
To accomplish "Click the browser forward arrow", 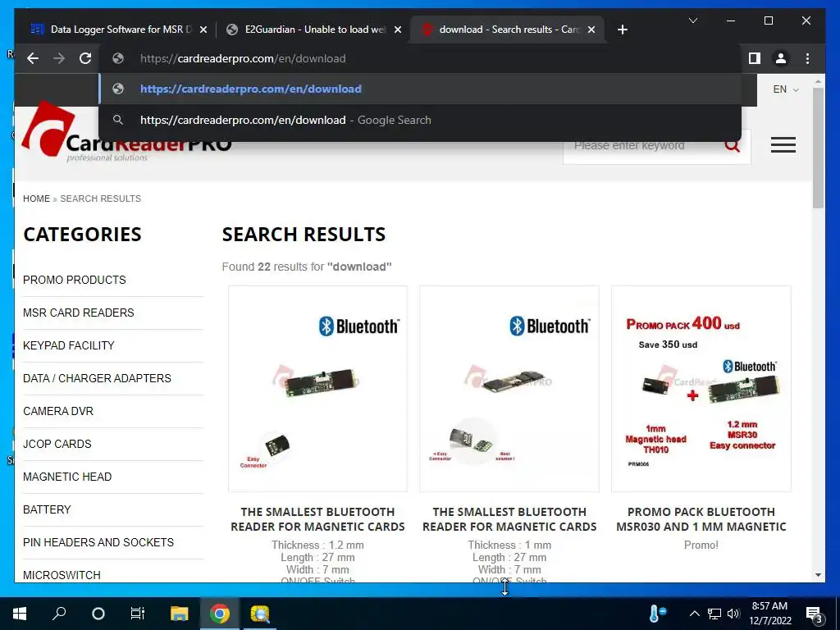I will coord(59,58).
